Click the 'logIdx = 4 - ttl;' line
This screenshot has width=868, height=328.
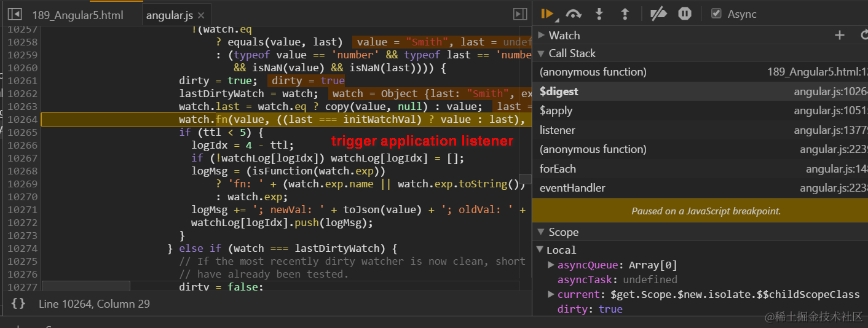[x=243, y=145]
